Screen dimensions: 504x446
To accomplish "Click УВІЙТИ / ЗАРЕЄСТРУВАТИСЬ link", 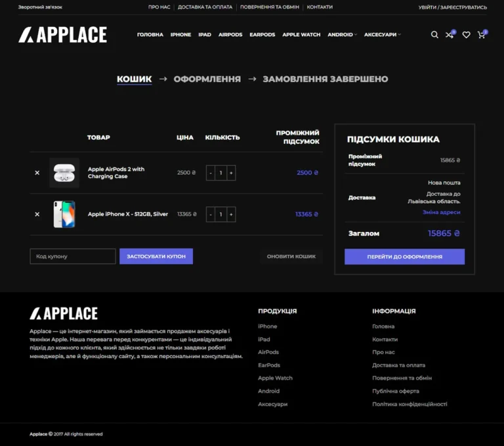I will click(x=453, y=7).
